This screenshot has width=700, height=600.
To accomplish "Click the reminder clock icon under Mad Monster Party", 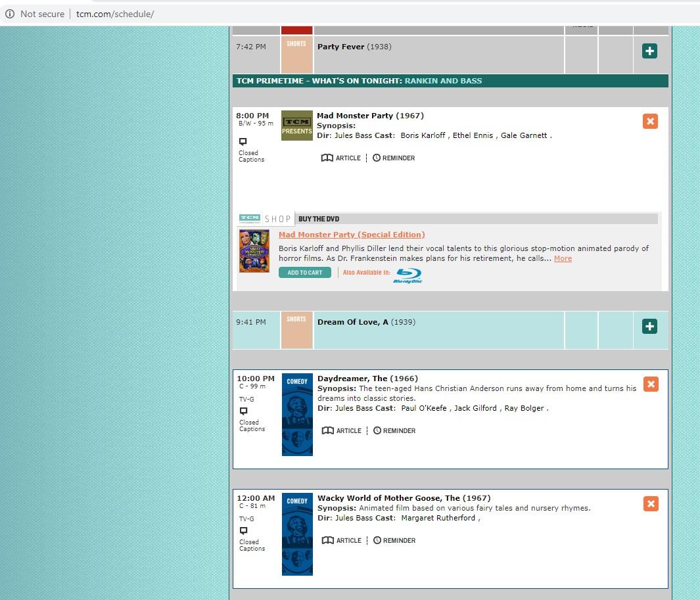I will (x=377, y=158).
